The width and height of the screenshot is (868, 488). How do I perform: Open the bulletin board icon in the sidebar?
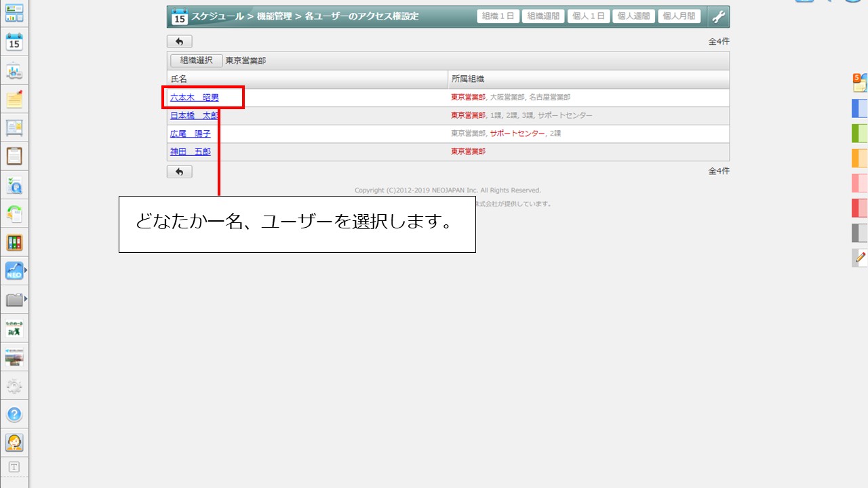(14, 127)
